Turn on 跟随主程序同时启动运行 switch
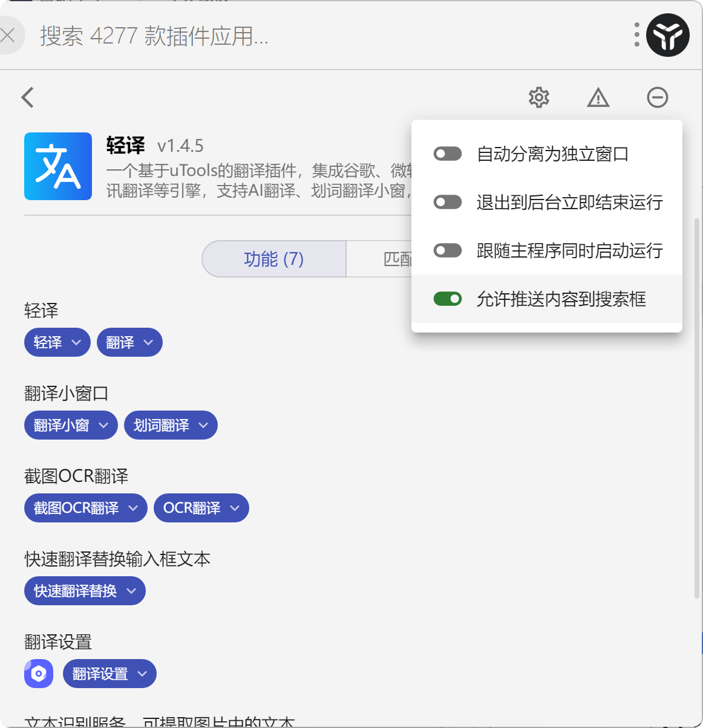Image resolution: width=703 pixels, height=728 pixels. 448,250
